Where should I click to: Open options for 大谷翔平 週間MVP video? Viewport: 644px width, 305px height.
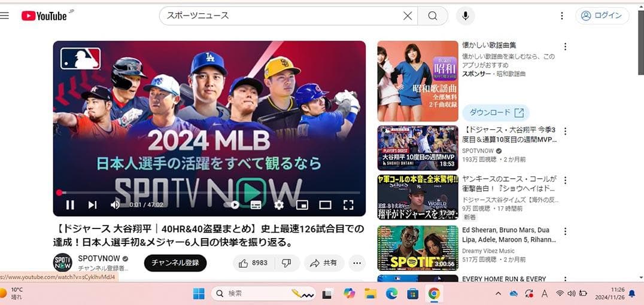565,132
